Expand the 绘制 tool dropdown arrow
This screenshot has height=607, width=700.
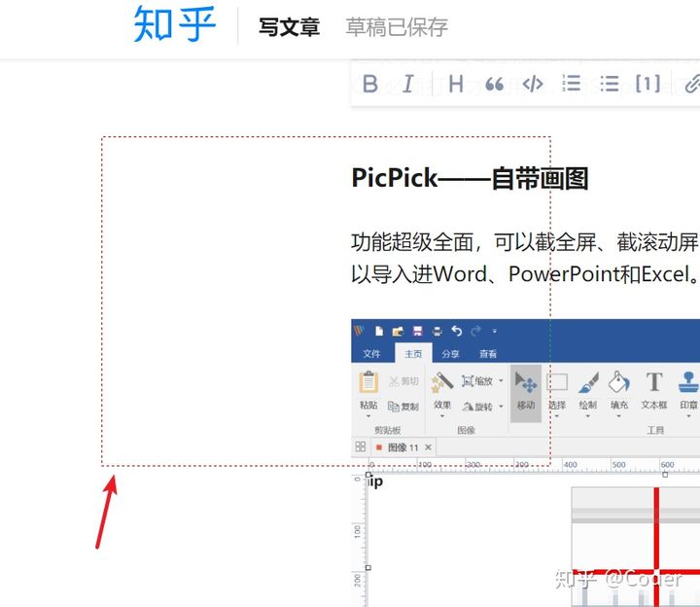coord(588,416)
